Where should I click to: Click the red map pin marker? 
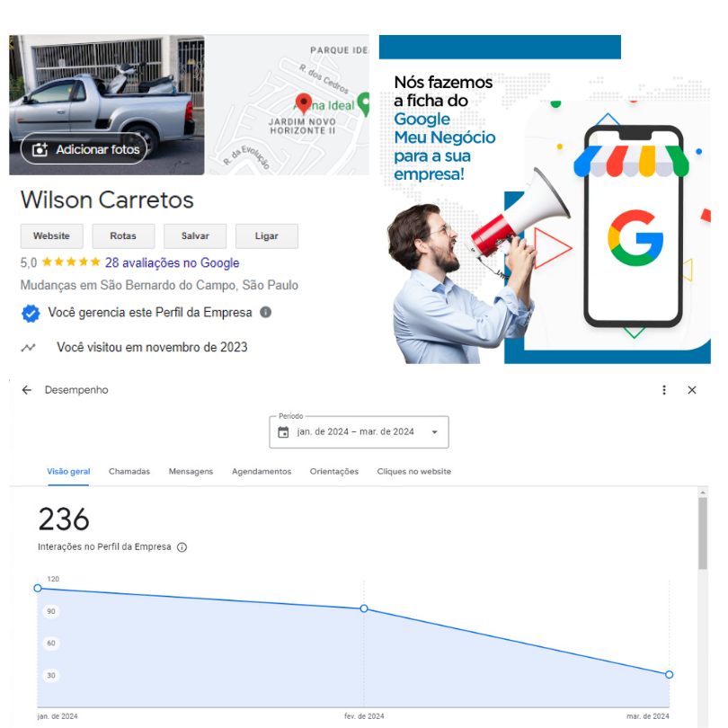point(304,103)
